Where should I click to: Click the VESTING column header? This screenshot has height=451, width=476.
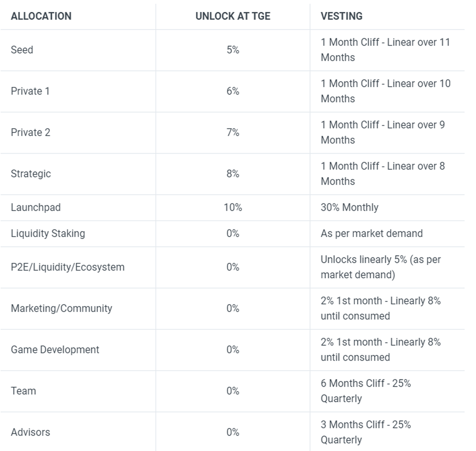(342, 16)
